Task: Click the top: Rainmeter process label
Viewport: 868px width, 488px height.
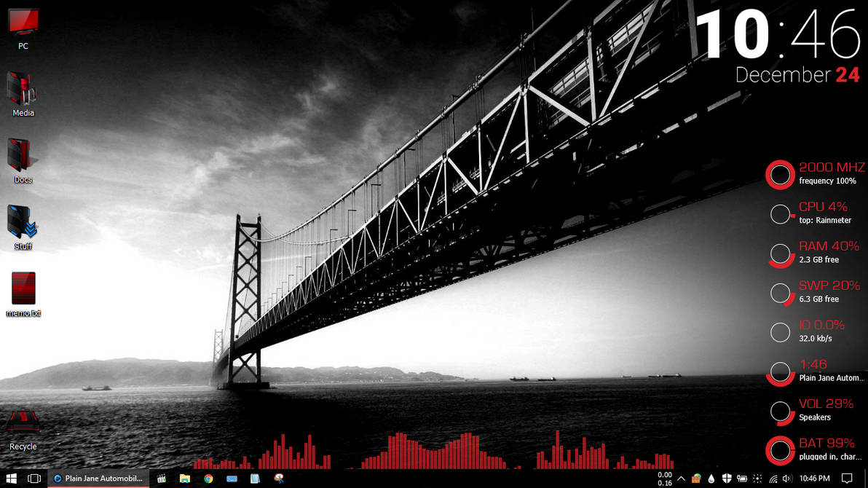Action: point(825,220)
